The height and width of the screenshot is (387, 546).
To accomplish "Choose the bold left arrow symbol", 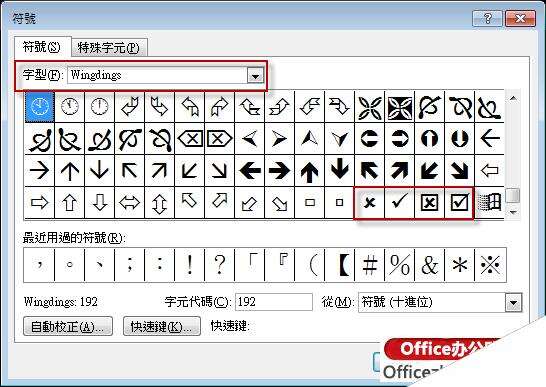I will click(250, 171).
